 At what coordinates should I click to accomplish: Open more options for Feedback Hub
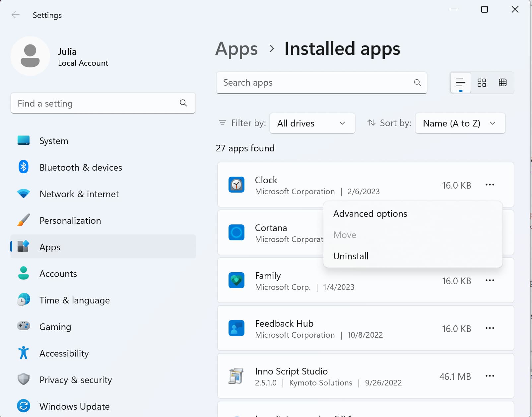pos(490,328)
